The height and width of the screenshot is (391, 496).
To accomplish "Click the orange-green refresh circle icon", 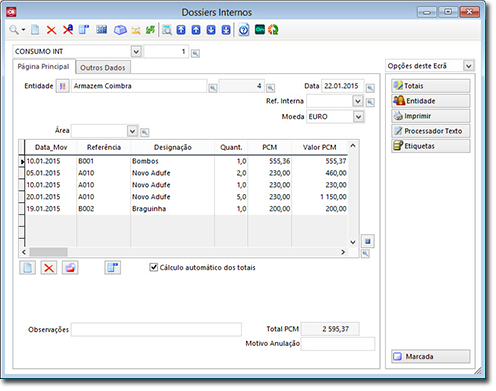I will 273,30.
